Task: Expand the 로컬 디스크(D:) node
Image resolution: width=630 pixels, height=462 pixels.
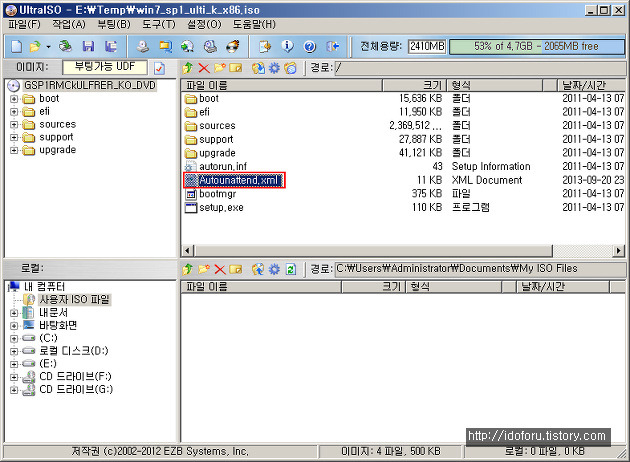Action: click(14, 351)
